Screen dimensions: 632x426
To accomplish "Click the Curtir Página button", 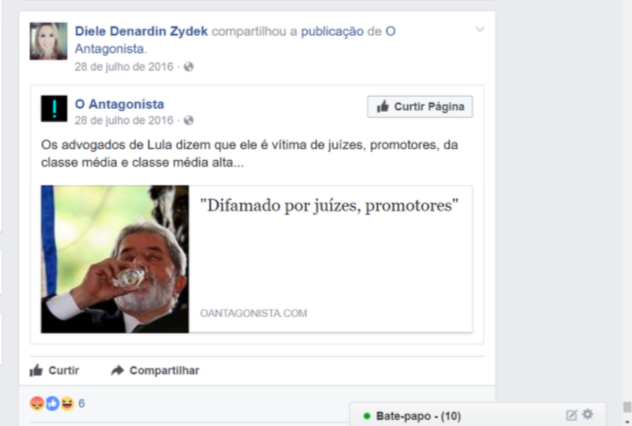I will 420,106.
